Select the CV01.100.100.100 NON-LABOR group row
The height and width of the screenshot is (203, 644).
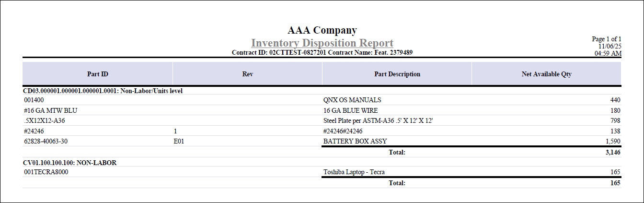(x=70, y=163)
